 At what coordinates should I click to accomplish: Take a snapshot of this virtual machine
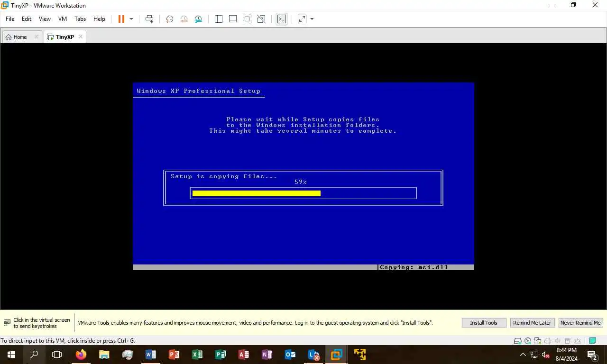click(x=169, y=19)
